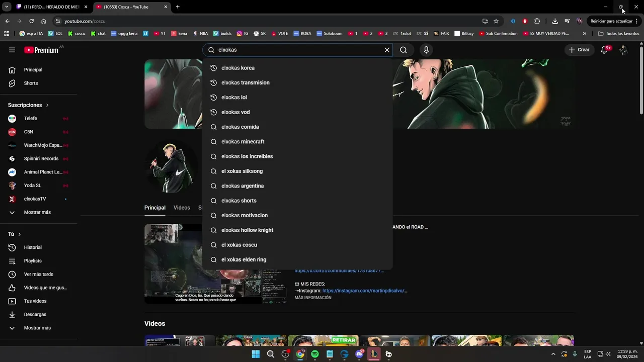This screenshot has height=362, width=644.
Task: Open Animal Planet subscription
Action: 39,172
